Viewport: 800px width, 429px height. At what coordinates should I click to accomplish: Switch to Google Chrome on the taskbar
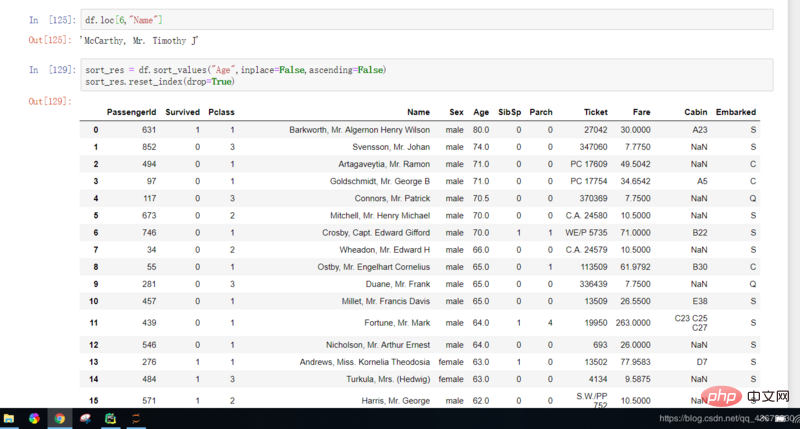tap(60, 419)
